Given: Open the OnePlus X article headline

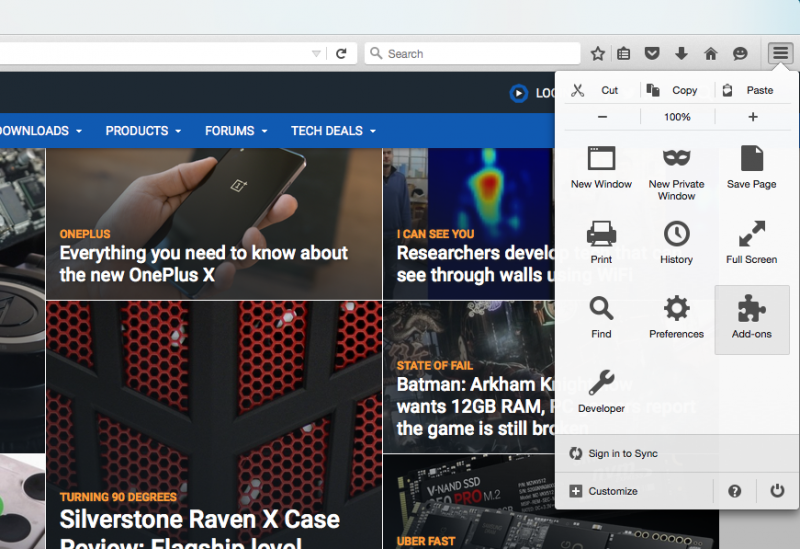Looking at the screenshot, I should (x=204, y=264).
